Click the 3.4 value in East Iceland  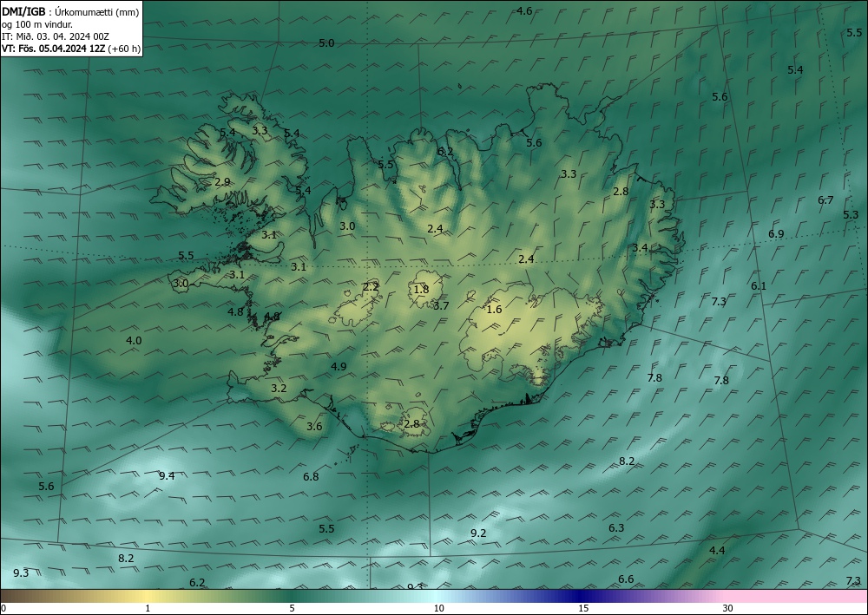point(640,248)
